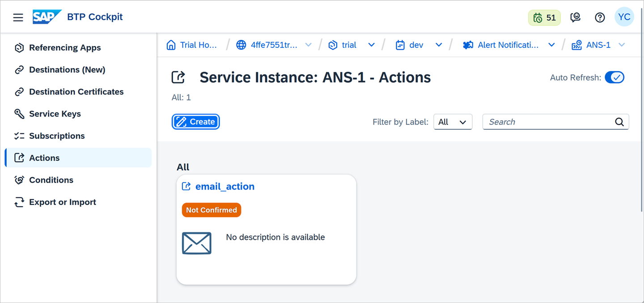This screenshot has height=303, width=644.
Task: Expand the trial breadcrumb dropdown arrow
Action: [371, 45]
